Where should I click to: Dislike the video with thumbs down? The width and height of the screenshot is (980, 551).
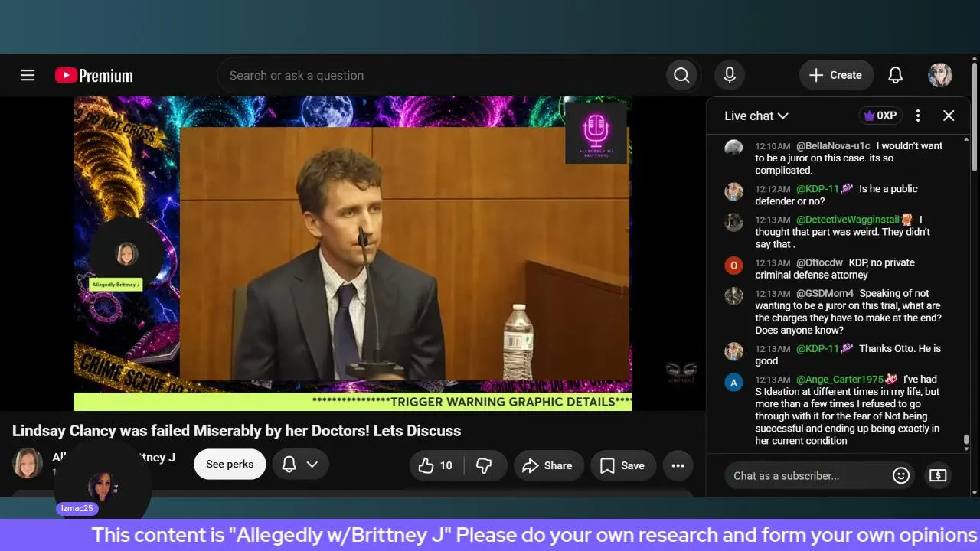484,465
